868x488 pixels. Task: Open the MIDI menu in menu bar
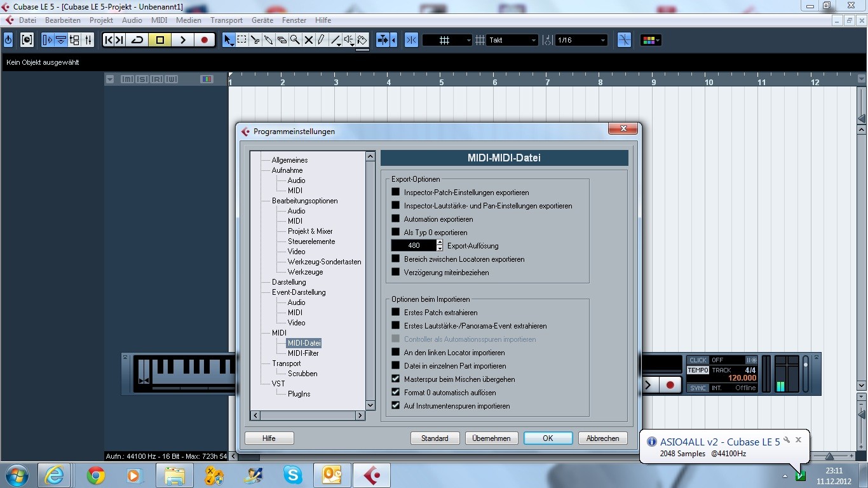[x=159, y=20]
